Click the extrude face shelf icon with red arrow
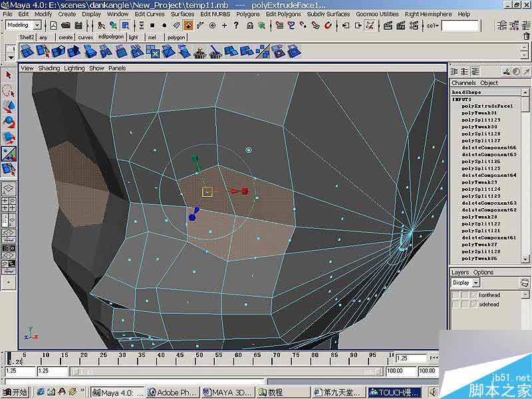 point(43,52)
